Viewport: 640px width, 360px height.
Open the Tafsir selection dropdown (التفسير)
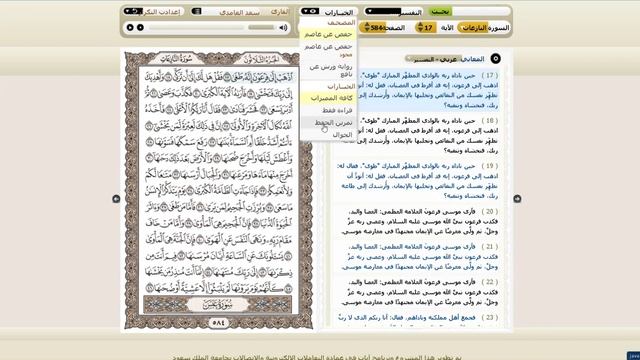[x=394, y=12]
